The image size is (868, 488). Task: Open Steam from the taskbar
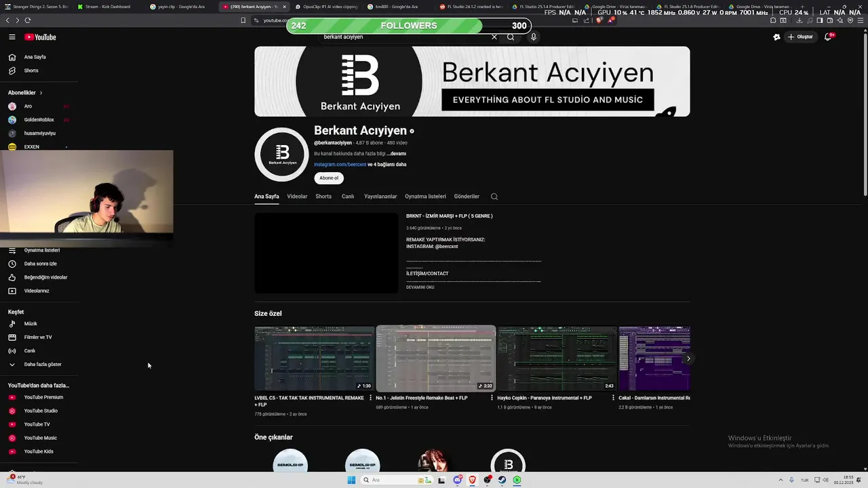tap(502, 480)
